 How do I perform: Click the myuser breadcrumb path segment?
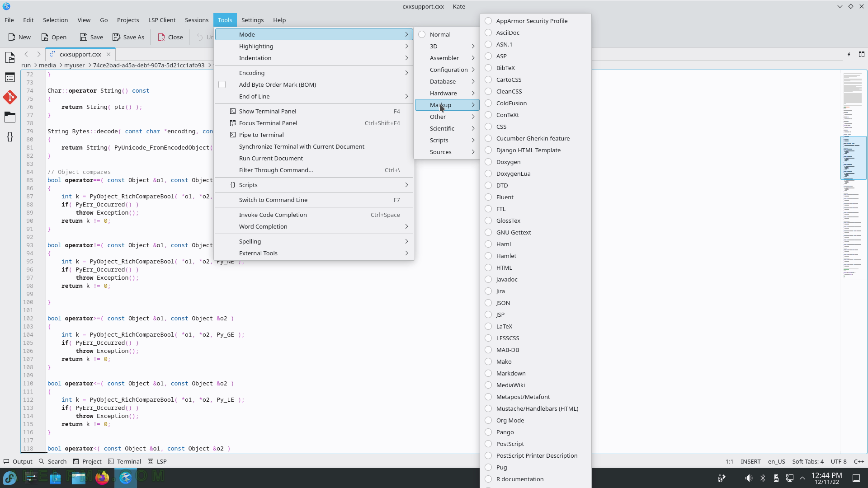tap(75, 65)
